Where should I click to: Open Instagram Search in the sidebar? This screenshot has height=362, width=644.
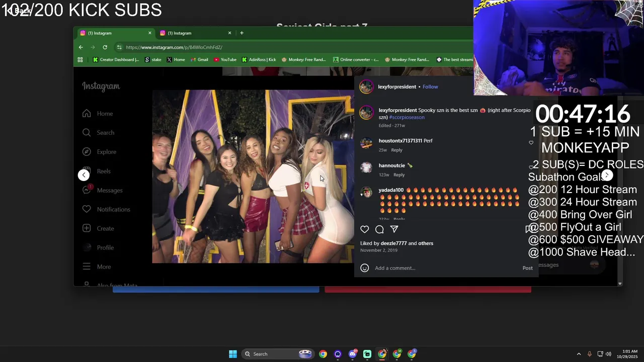99,133
